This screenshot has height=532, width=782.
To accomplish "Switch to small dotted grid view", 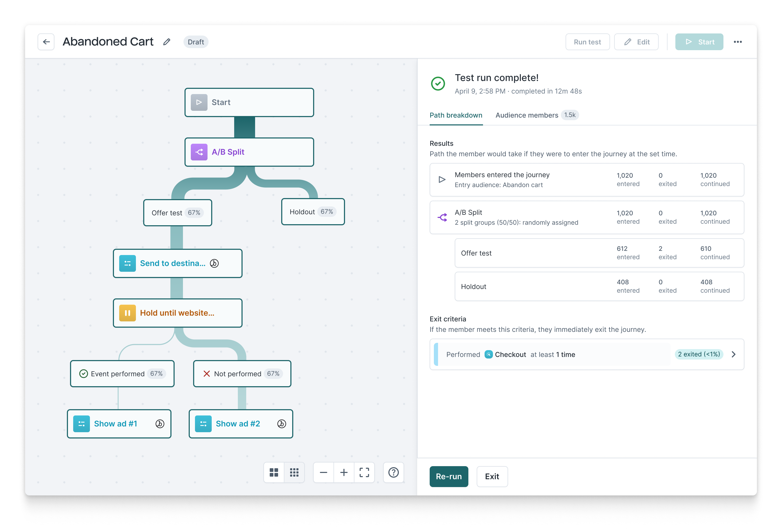I will 294,472.
